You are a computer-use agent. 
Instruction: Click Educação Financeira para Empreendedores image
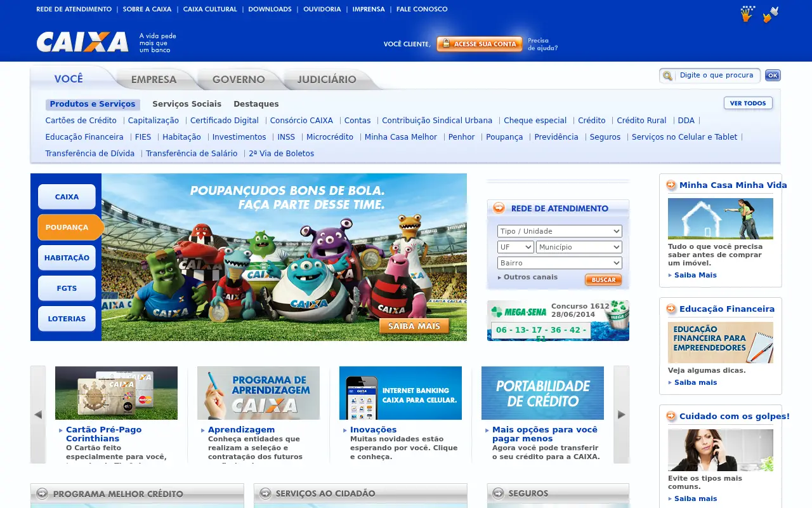pos(721,342)
